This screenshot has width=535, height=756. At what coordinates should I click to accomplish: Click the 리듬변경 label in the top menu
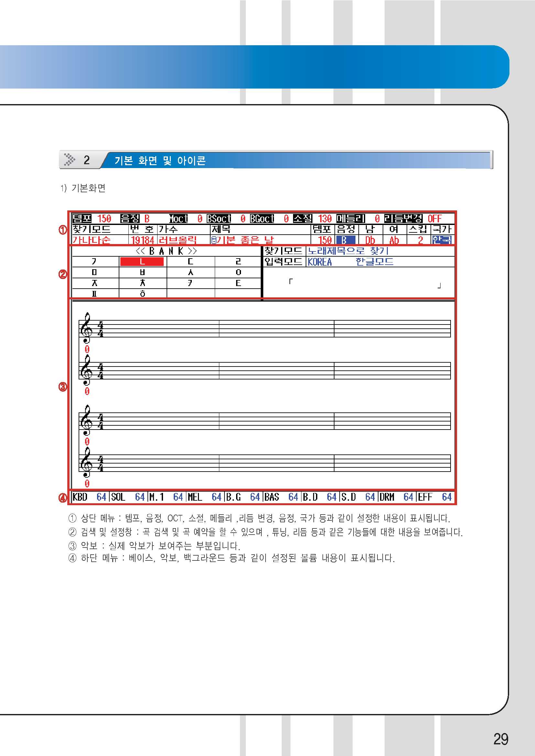(x=403, y=218)
